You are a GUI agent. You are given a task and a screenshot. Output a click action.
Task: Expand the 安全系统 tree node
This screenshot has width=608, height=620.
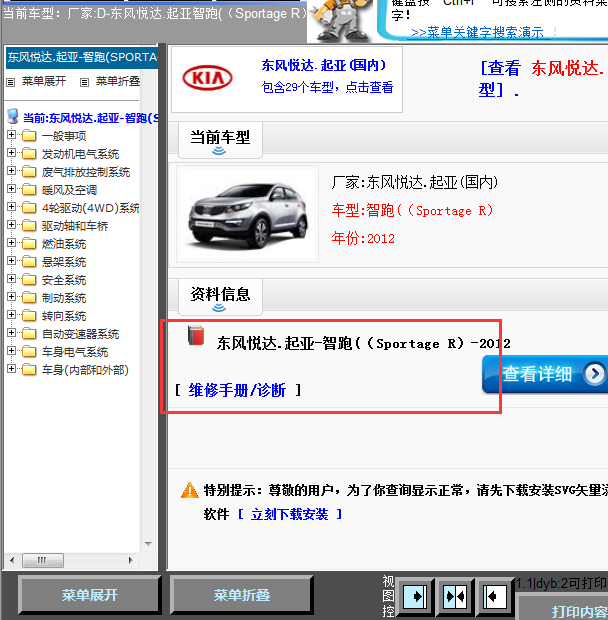[x=11, y=279]
